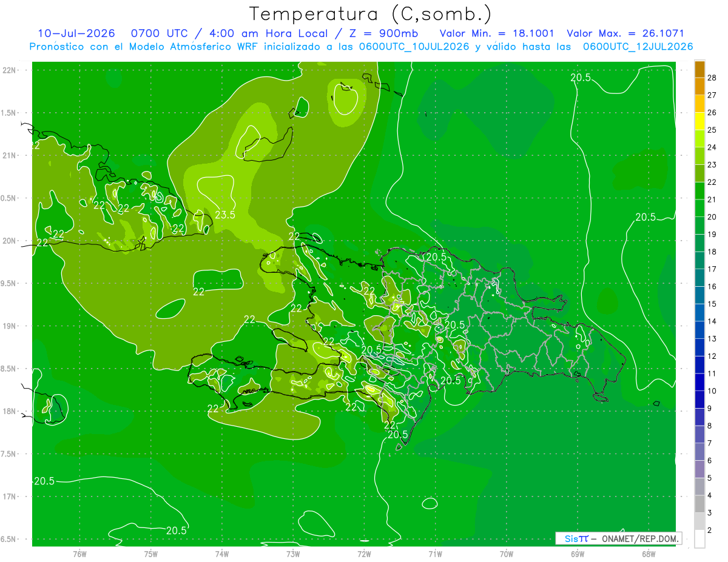The width and height of the screenshot is (728, 562).
Task: Select the legend scale value '16'
Action: tap(712, 286)
